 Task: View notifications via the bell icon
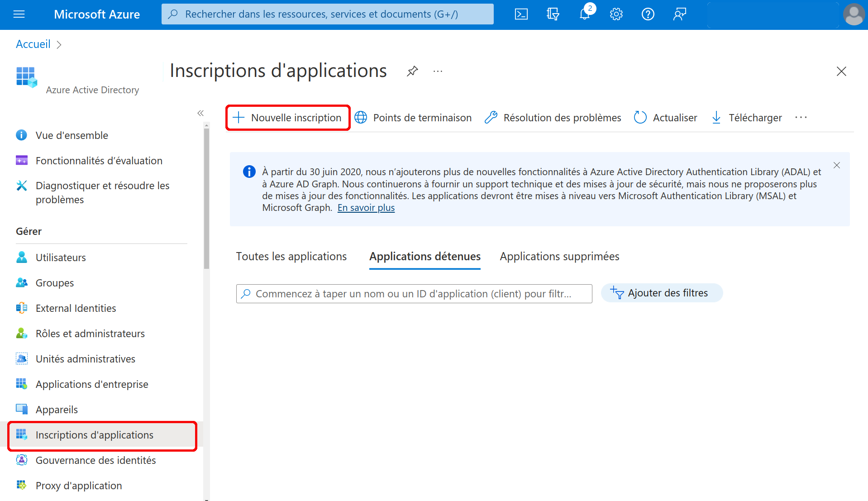click(x=585, y=14)
